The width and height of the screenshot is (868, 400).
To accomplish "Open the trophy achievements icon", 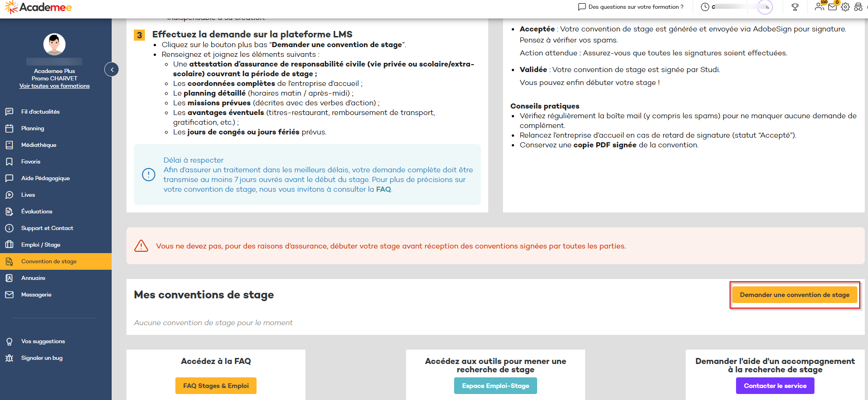I will (795, 7).
